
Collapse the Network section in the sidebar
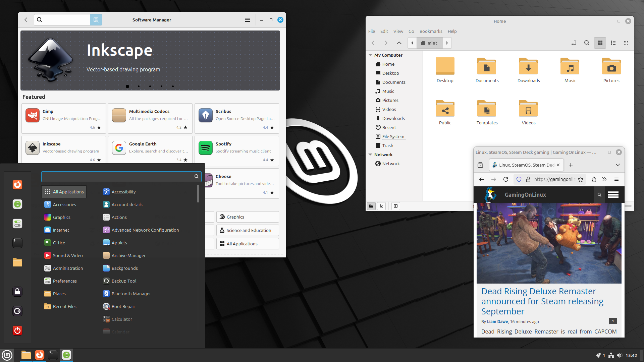pos(370,155)
